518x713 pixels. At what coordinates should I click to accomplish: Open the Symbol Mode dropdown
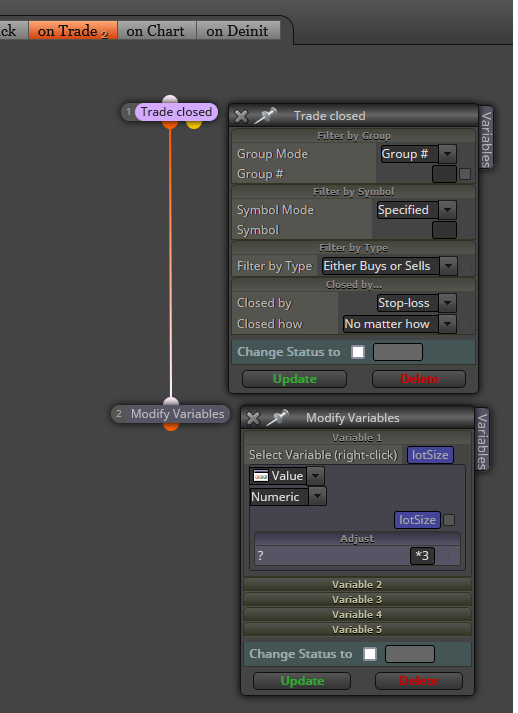448,210
